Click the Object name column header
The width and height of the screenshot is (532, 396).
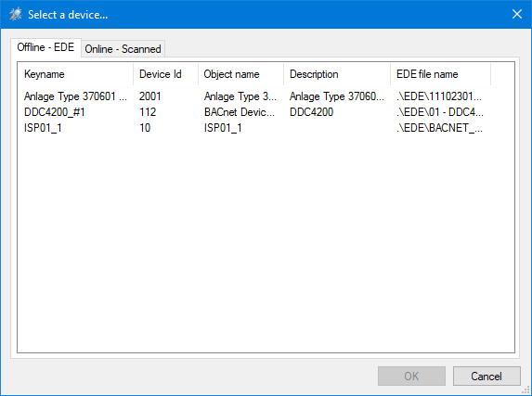[x=240, y=74]
